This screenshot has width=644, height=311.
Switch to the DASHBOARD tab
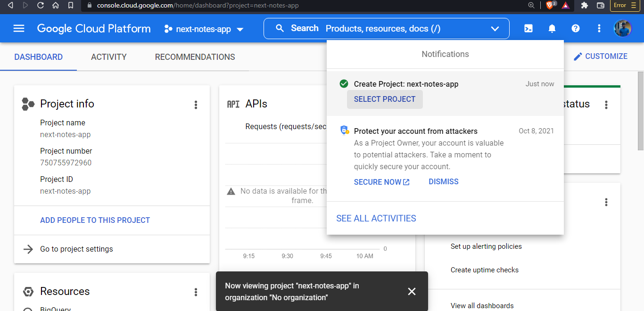point(39,57)
